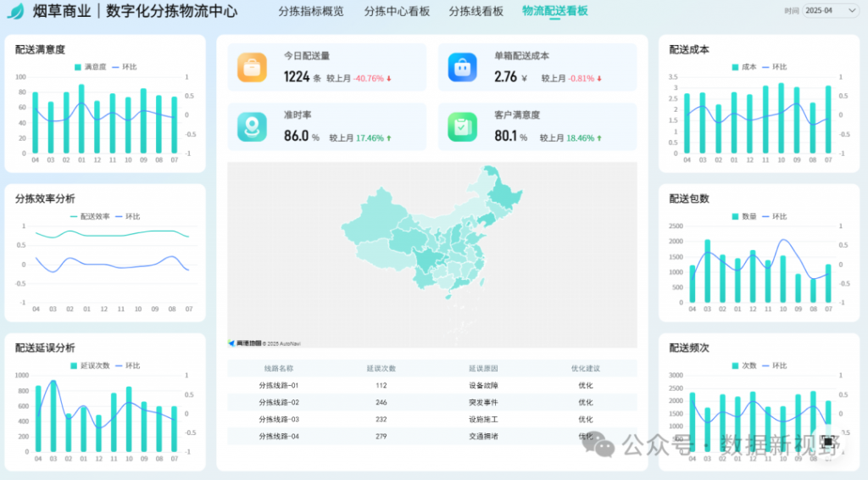Click the green up arrow beside 18.46%
868x480 pixels.
pos(599,137)
